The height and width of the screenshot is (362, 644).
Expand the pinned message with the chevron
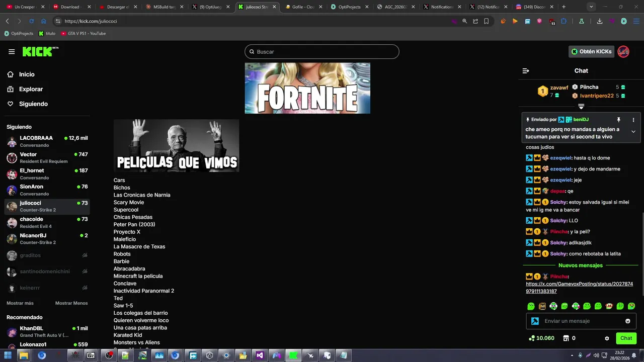tap(633, 132)
